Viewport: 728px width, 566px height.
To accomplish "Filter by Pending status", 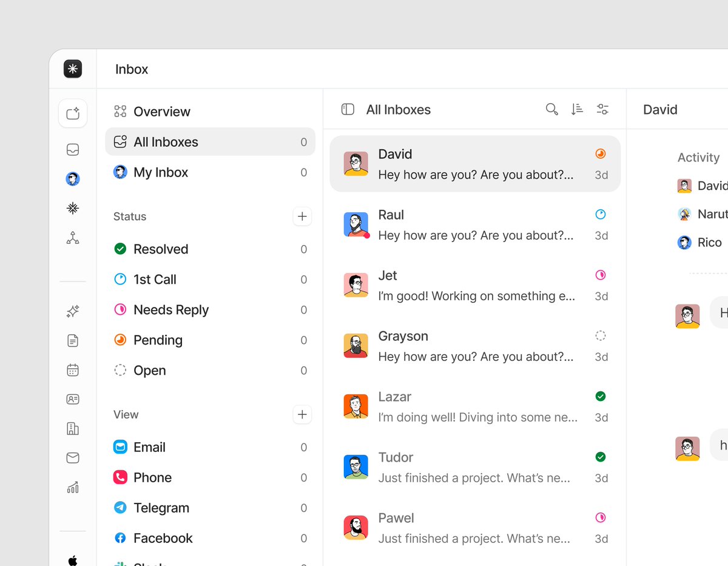I will [x=210, y=340].
